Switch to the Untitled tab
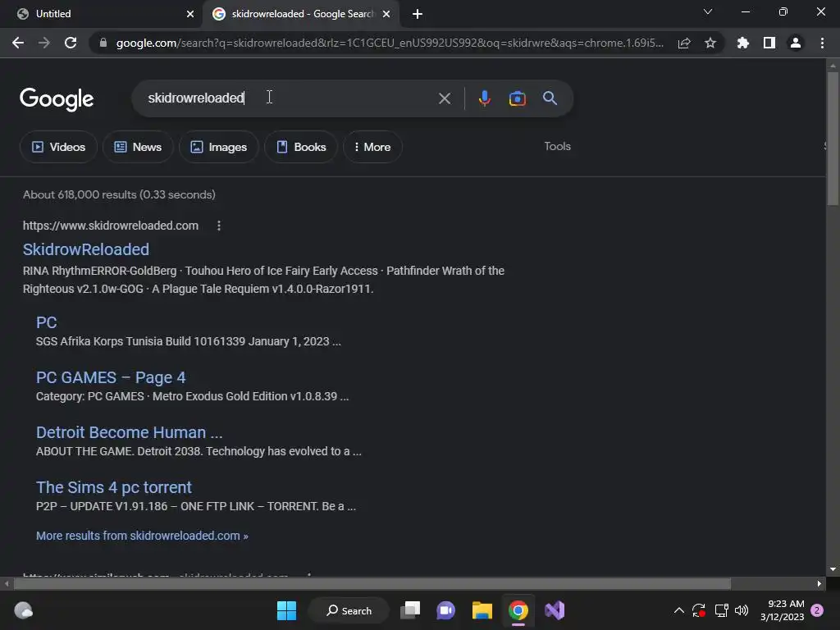 point(102,14)
